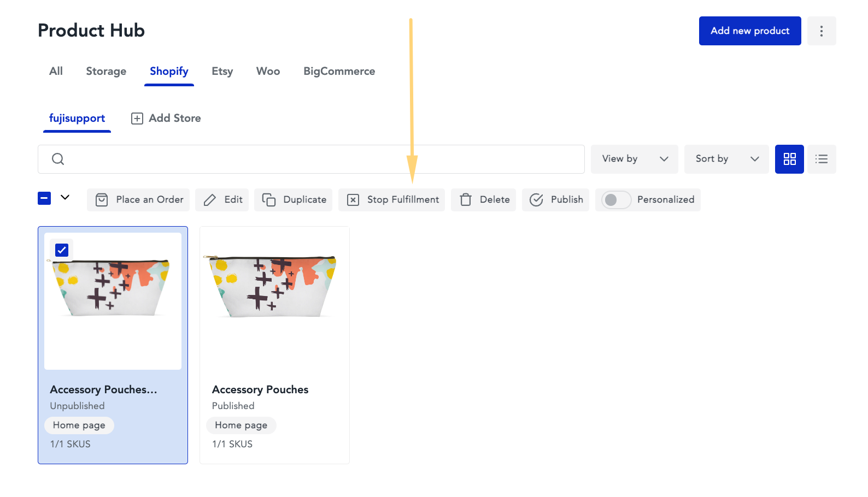Click the Edit pencil icon
Image resolution: width=868 pixels, height=497 pixels.
[210, 200]
